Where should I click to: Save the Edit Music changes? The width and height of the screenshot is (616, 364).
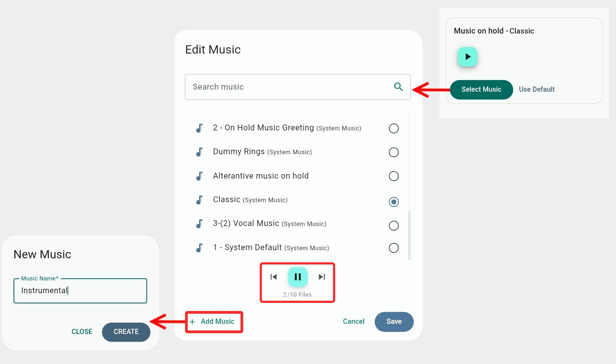tap(394, 322)
